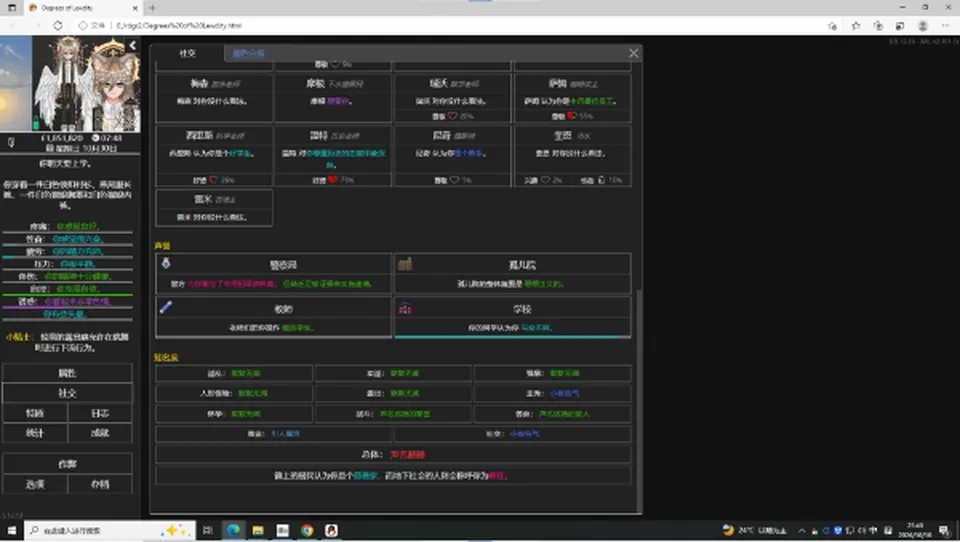Click the lock icon showing 10%

click(601, 180)
